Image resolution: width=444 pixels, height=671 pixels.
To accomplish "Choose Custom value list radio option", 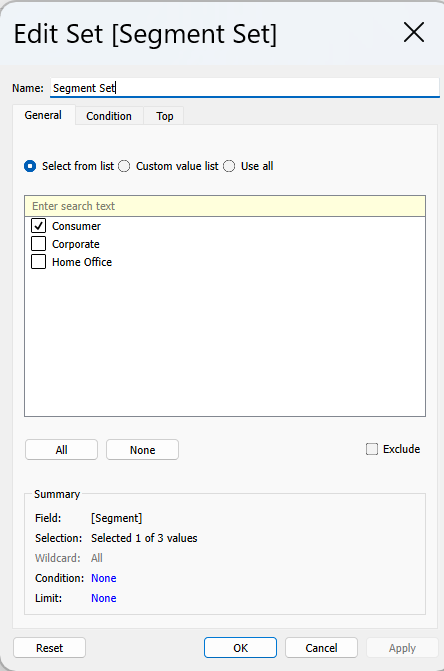I will pos(124,166).
